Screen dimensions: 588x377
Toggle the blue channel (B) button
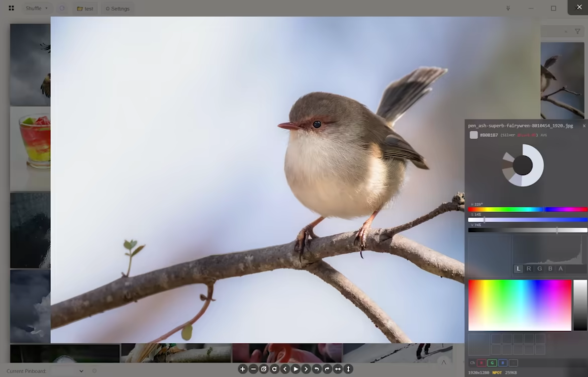tap(503, 363)
